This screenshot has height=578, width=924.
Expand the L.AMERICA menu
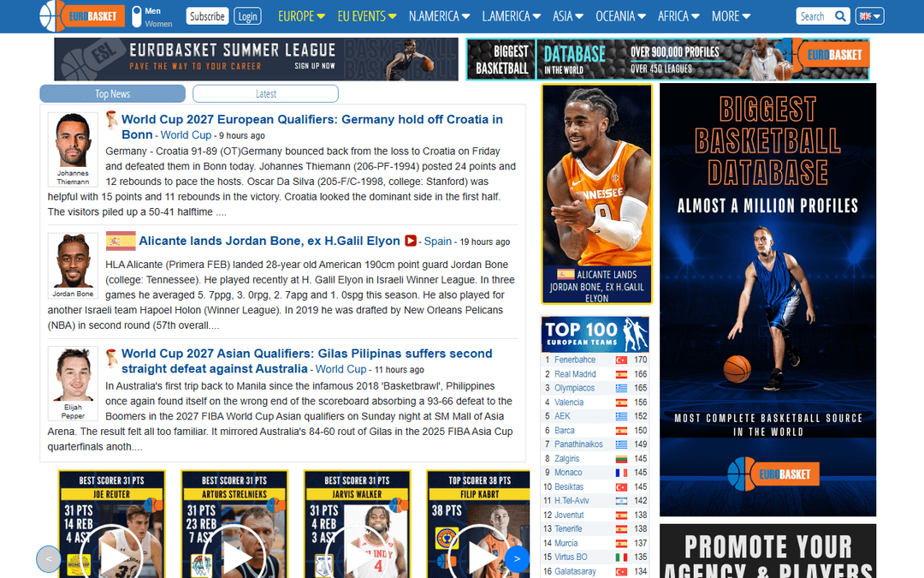(x=511, y=16)
